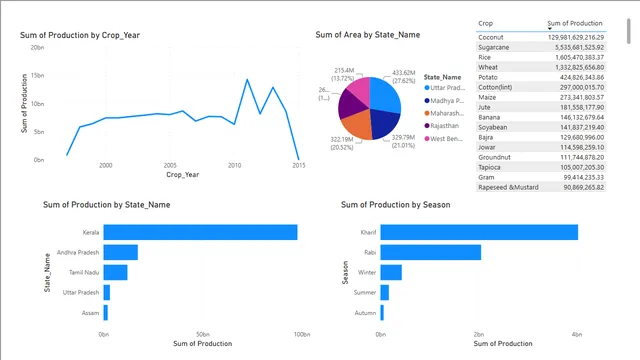Viewport: 640px width, 360px height.
Task: Select the Kharif season bar
Action: pos(479,232)
